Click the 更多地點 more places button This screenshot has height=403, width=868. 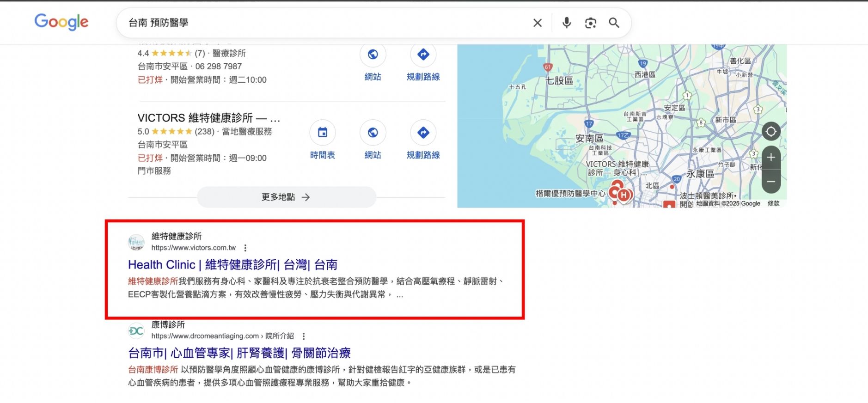(286, 197)
